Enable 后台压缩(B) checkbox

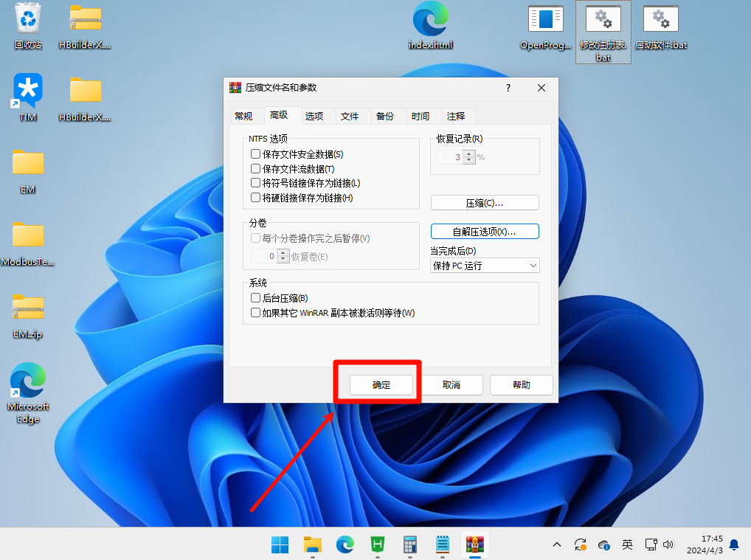tap(256, 298)
